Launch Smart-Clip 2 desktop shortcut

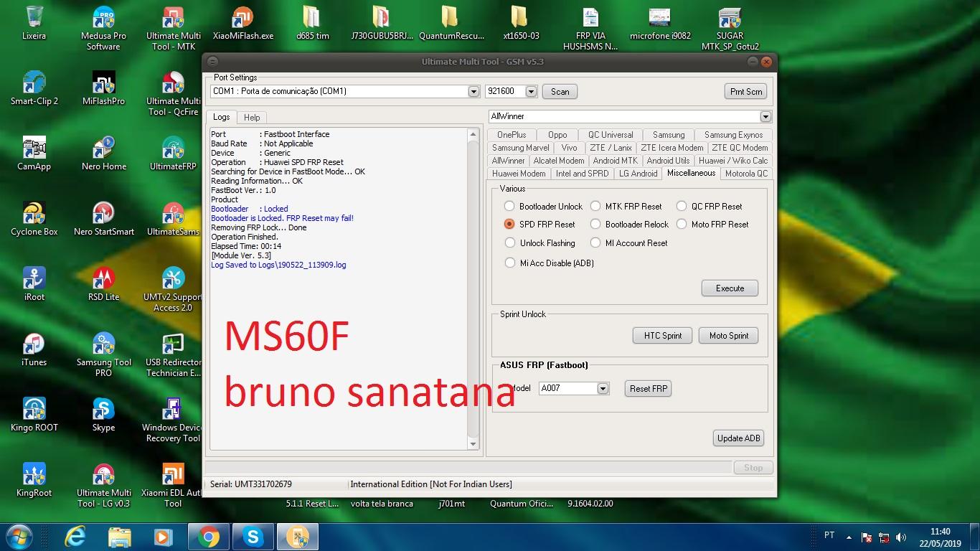[x=34, y=88]
